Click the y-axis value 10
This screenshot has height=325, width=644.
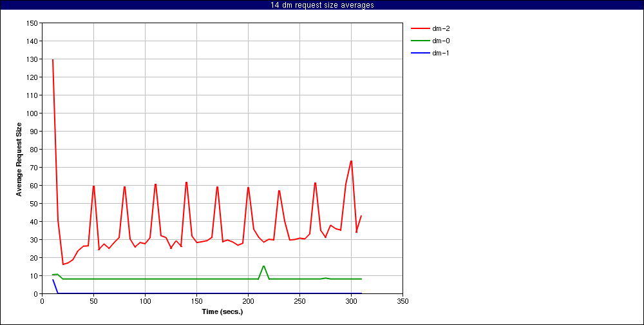coord(35,275)
